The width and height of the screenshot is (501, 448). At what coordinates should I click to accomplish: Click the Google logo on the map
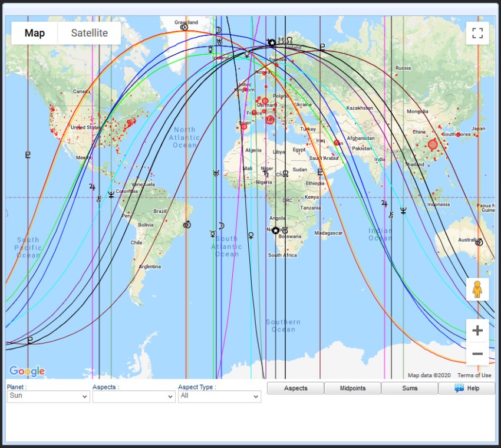[27, 371]
